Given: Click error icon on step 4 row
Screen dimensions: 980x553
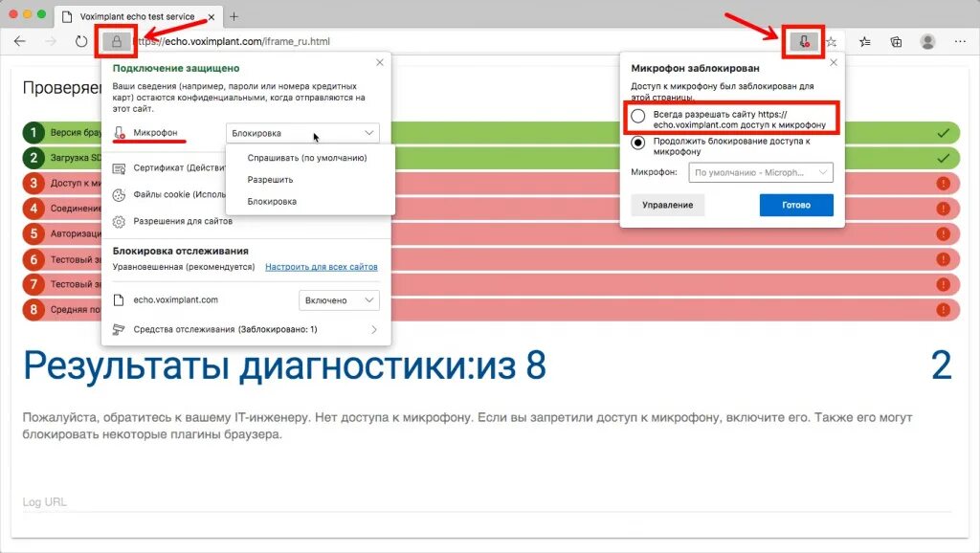Looking at the screenshot, I should 943,209.
